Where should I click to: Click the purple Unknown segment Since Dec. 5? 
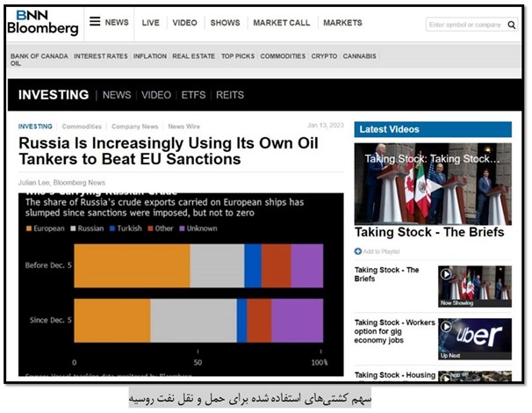coord(298,321)
